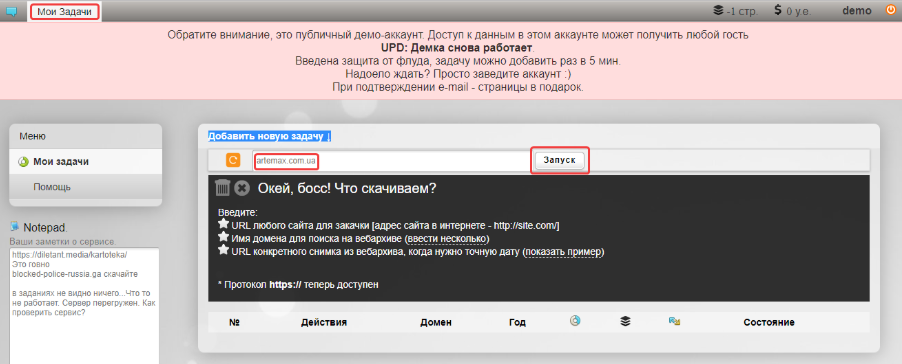Image resolution: width=902 pixels, height=364 pixels.
Task: Click the Notepad icon
Action: pyautogui.click(x=15, y=226)
